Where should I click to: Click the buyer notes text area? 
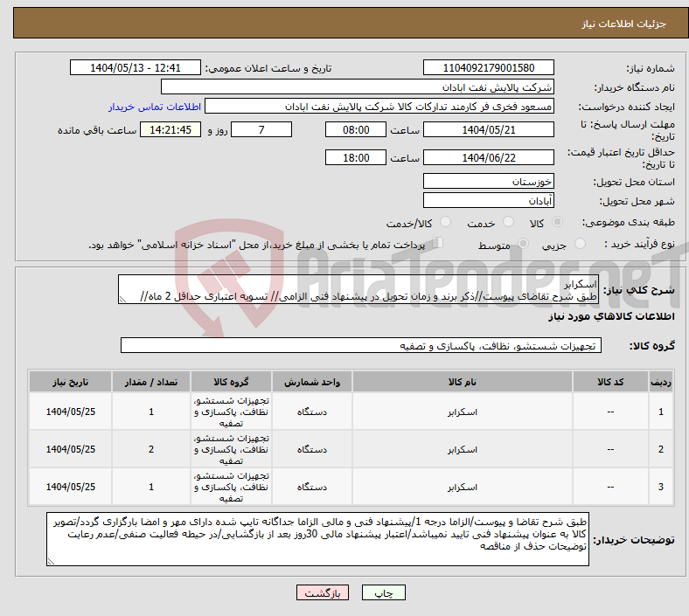(317, 539)
